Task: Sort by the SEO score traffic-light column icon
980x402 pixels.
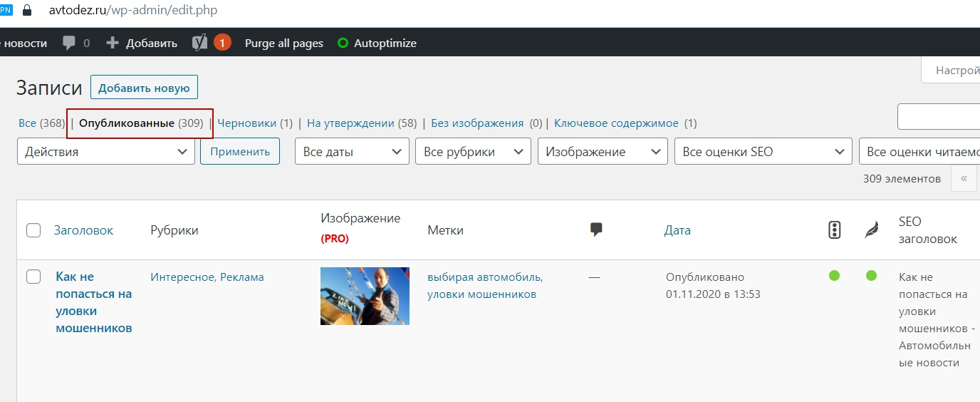Action: point(835,230)
